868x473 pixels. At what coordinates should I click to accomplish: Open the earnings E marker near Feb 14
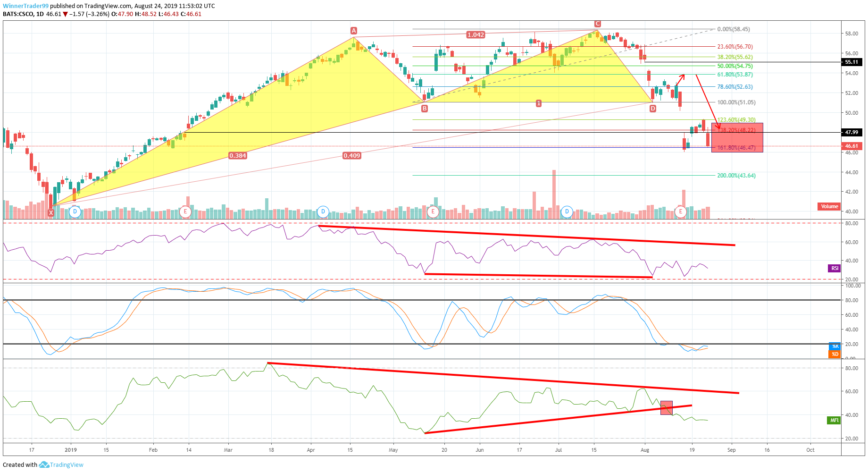(x=185, y=211)
